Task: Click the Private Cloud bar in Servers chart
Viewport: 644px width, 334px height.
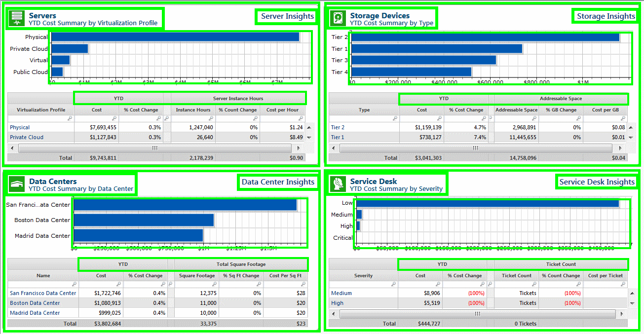Action: [x=70, y=48]
